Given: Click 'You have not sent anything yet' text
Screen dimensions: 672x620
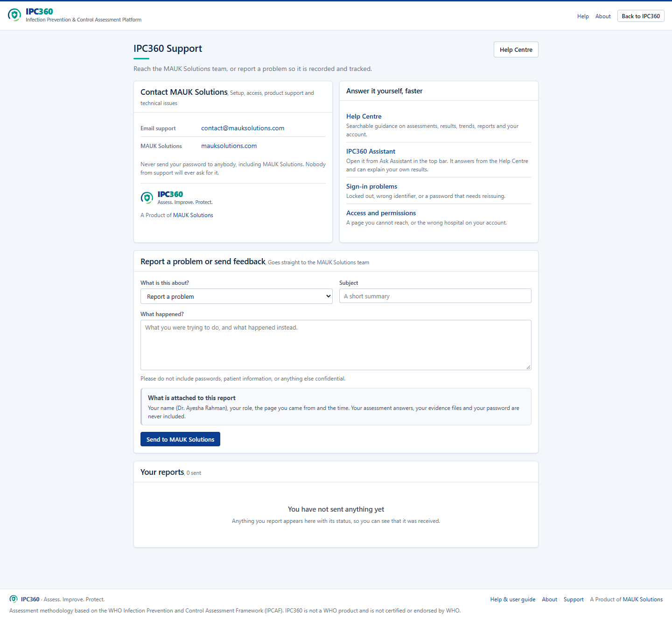Looking at the screenshot, I should (336, 509).
